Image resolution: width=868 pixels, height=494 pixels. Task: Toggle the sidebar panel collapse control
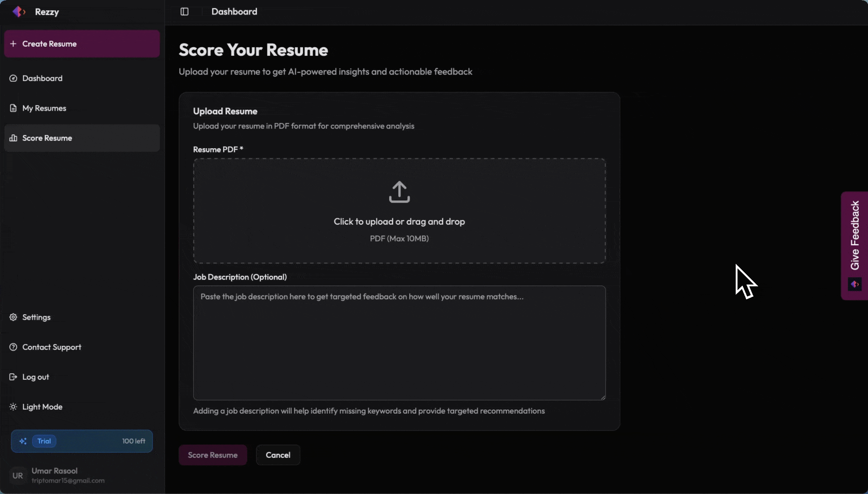point(184,11)
